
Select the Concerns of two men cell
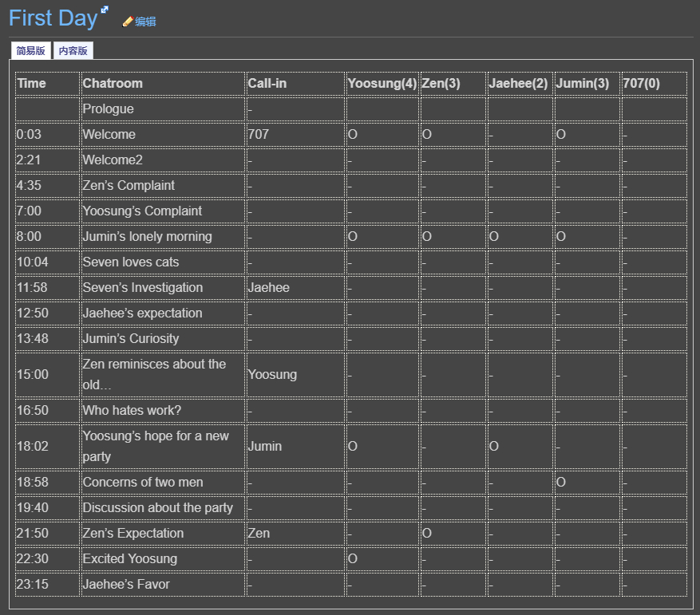(164, 482)
